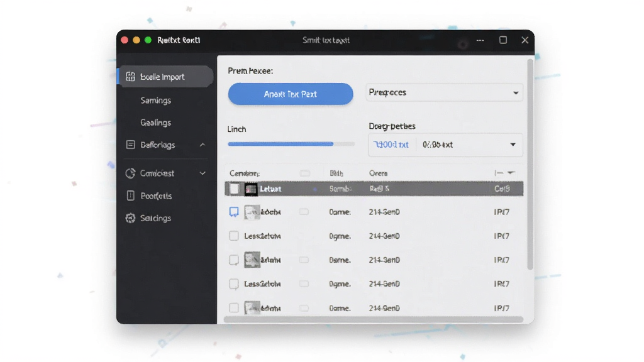The width and height of the screenshot is (644, 362).
Task: Select the Letaxt row thumbnail image
Action: (x=251, y=189)
